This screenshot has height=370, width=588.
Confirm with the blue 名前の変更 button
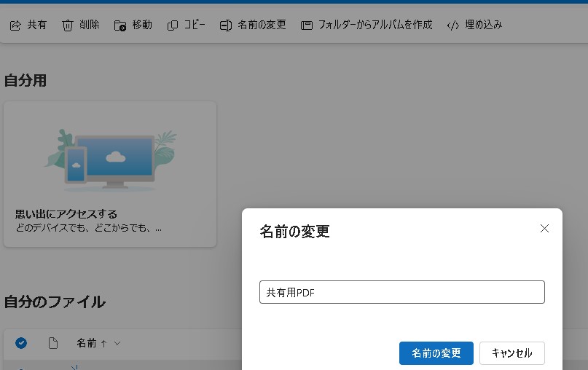coord(436,353)
